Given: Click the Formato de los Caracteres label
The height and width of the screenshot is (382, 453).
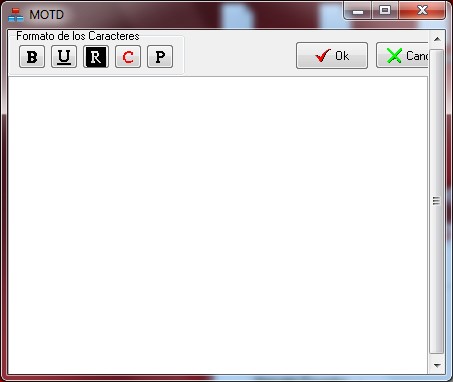Looking at the screenshot, I should 78,36.
